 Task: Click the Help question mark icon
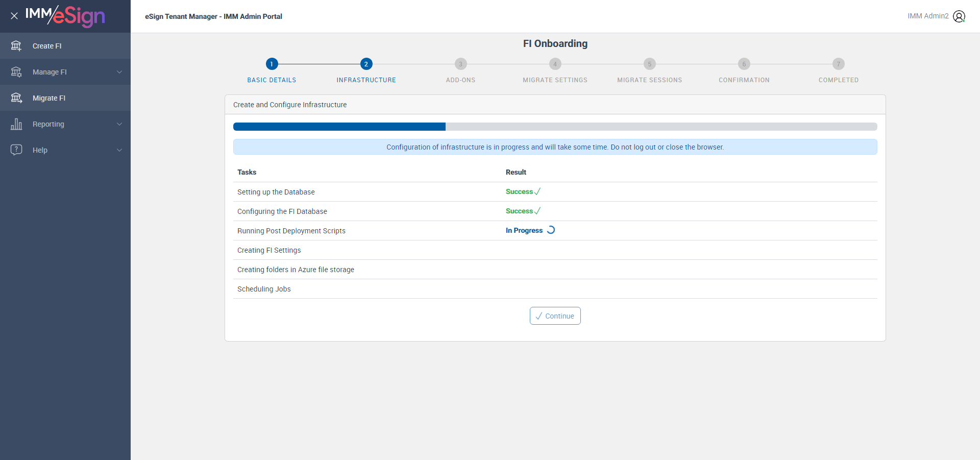coord(16,150)
